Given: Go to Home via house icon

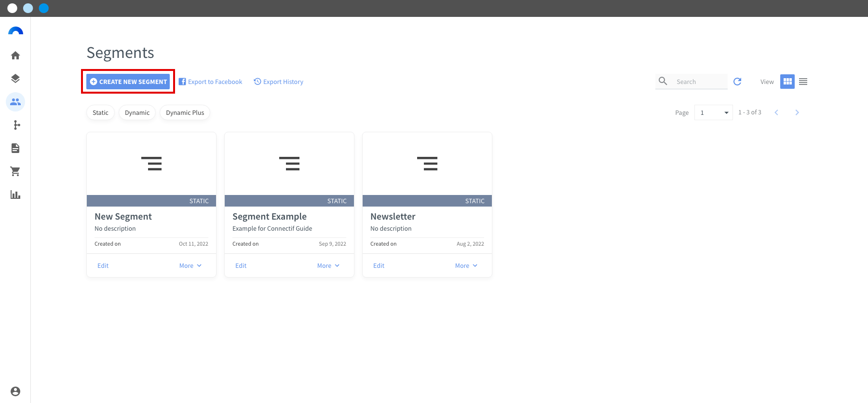Looking at the screenshot, I should (x=15, y=56).
